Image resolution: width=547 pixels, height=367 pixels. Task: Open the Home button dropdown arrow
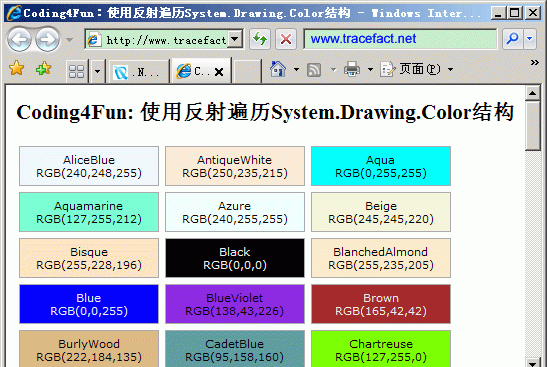point(296,69)
